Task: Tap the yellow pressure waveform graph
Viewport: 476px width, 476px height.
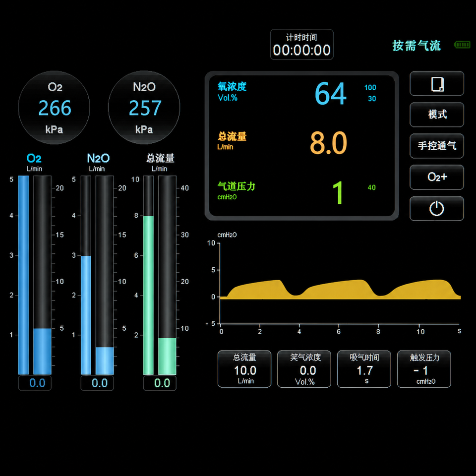Action: (x=340, y=289)
